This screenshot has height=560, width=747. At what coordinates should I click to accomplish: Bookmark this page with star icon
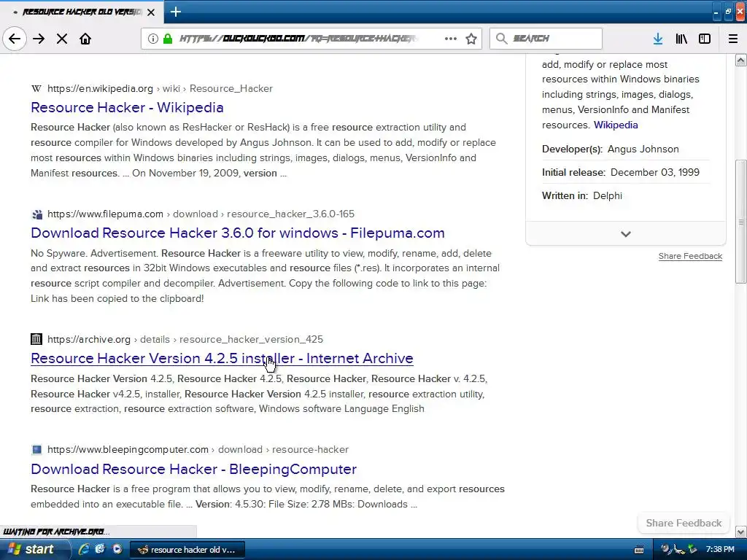(471, 39)
